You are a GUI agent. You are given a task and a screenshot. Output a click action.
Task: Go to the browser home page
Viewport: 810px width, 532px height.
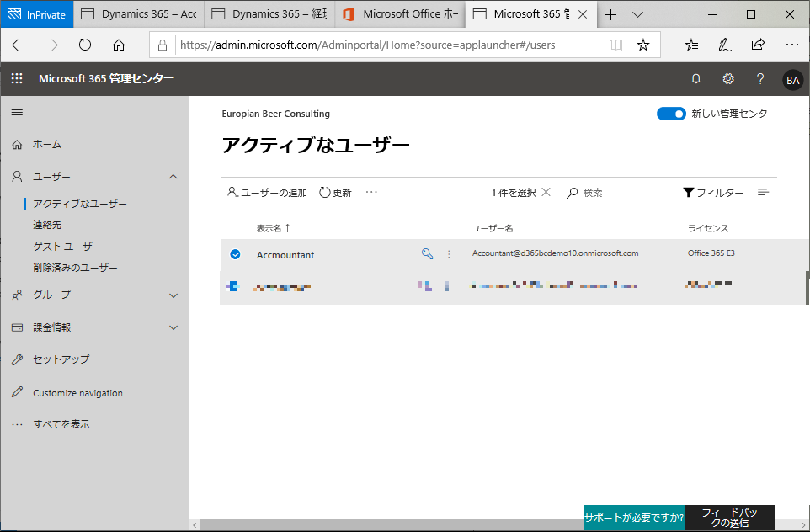pos(119,45)
